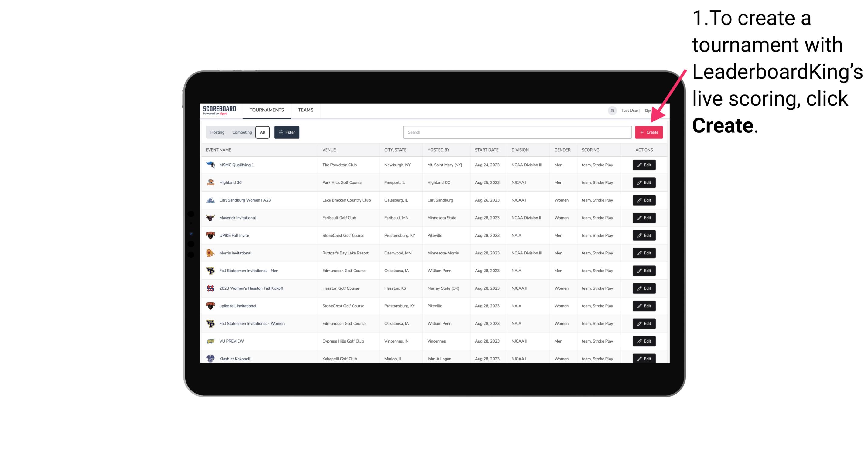Click the Edit icon for Maverick Invitational
This screenshot has height=467, width=868.
click(x=644, y=217)
